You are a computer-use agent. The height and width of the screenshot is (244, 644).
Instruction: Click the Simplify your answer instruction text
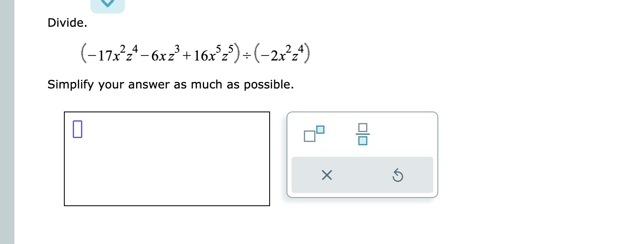(x=170, y=85)
